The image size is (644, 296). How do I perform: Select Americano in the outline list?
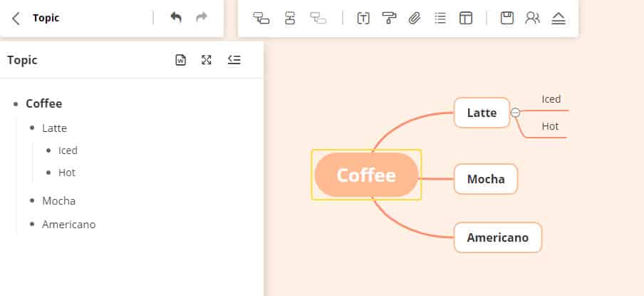pos(68,225)
